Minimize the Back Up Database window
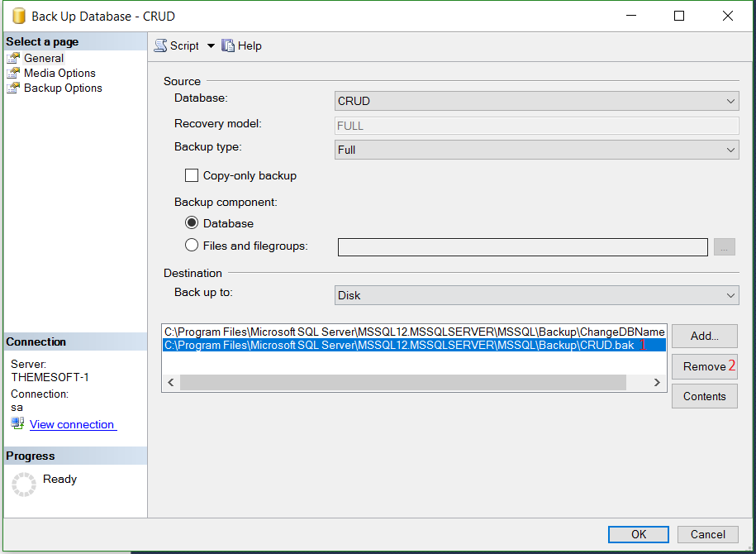The height and width of the screenshot is (554, 756). (x=631, y=16)
